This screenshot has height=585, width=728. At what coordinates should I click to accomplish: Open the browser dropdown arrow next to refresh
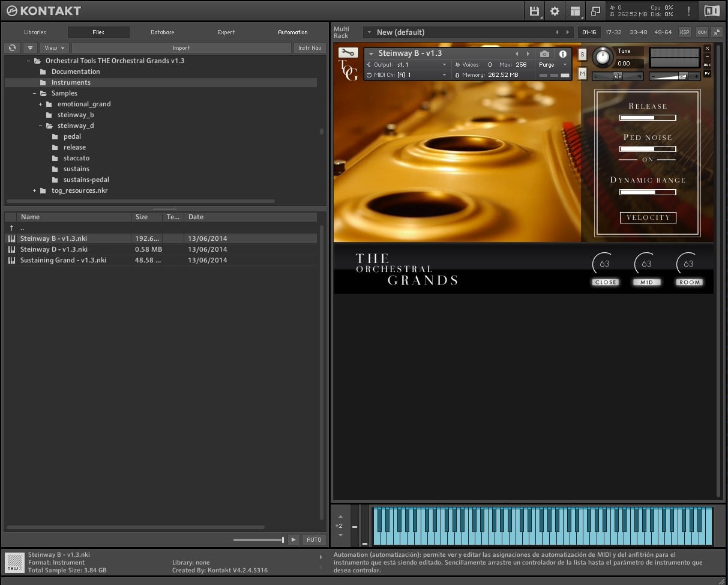pos(30,47)
